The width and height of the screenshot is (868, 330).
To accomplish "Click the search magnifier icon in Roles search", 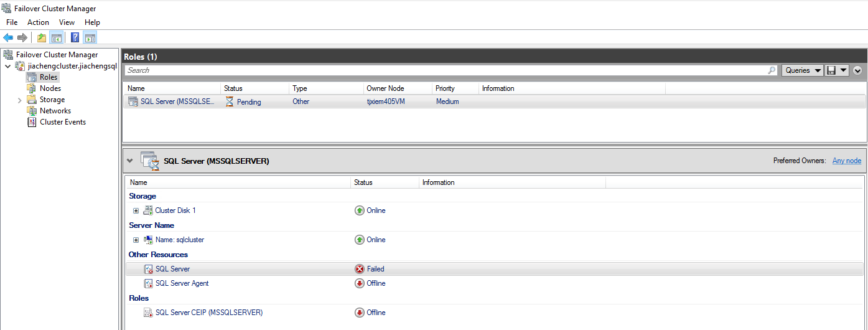I will coord(772,70).
